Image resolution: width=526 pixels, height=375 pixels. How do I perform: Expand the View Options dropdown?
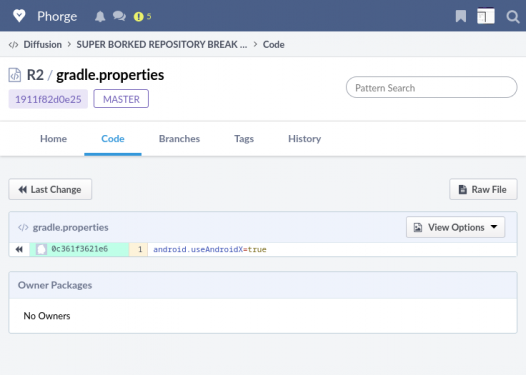point(455,227)
